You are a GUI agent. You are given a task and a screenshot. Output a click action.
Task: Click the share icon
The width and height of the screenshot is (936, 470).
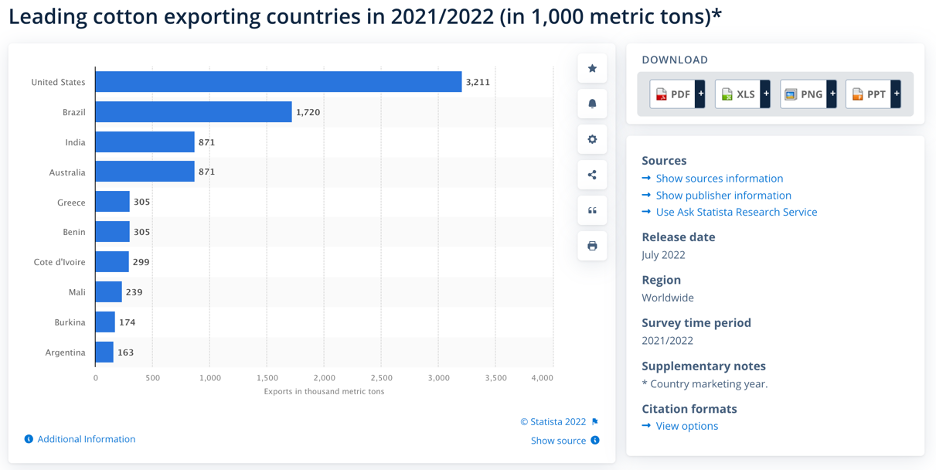592,175
